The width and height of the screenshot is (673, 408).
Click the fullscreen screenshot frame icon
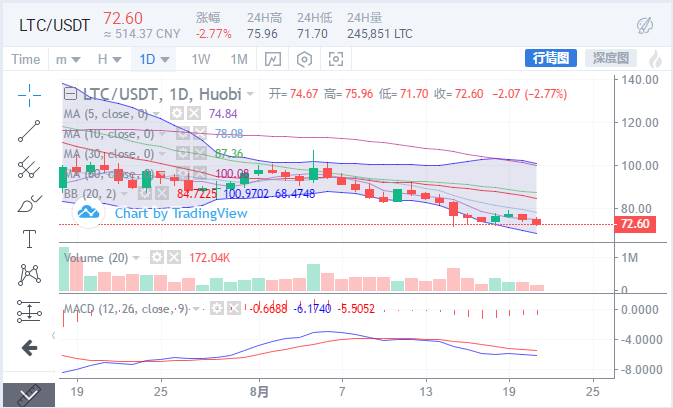tap(336, 59)
